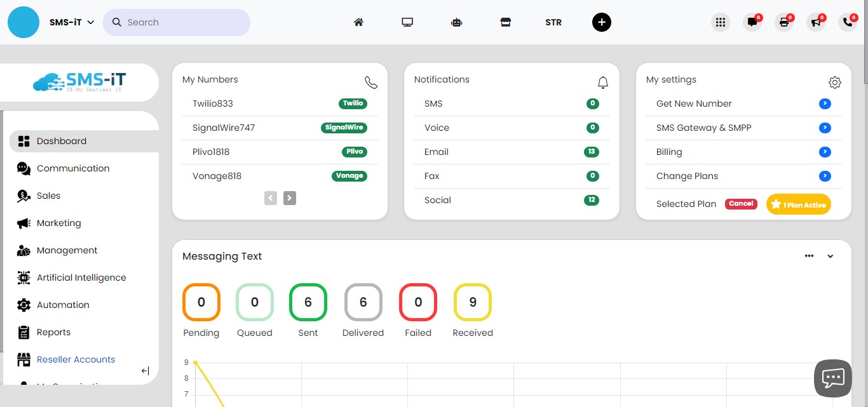868x407 pixels.
Task: Open the live chat widget bubble
Action: [832, 378]
